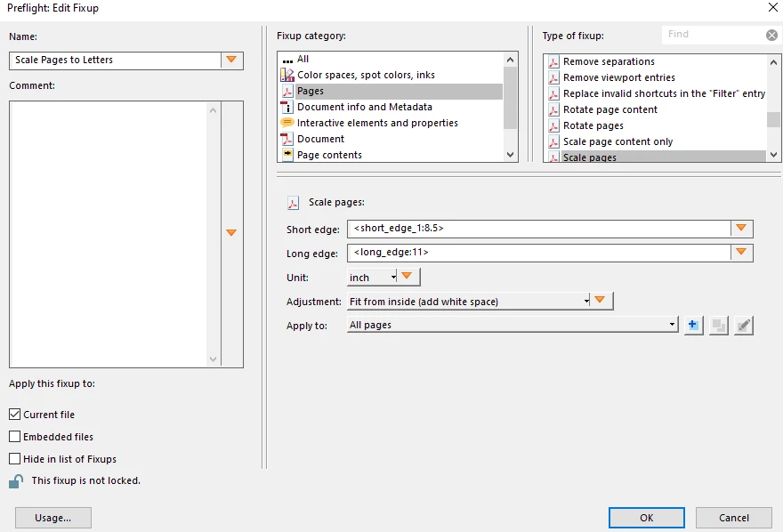Screen dimensions: 783x532
Task: Click the Scale pages heading PDF icon
Action: tap(293, 203)
